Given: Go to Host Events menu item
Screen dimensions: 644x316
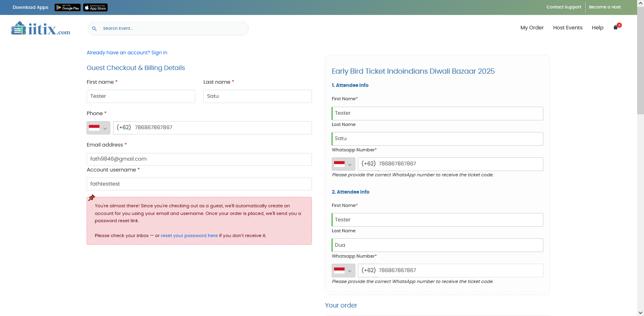Looking at the screenshot, I should pyautogui.click(x=568, y=28).
